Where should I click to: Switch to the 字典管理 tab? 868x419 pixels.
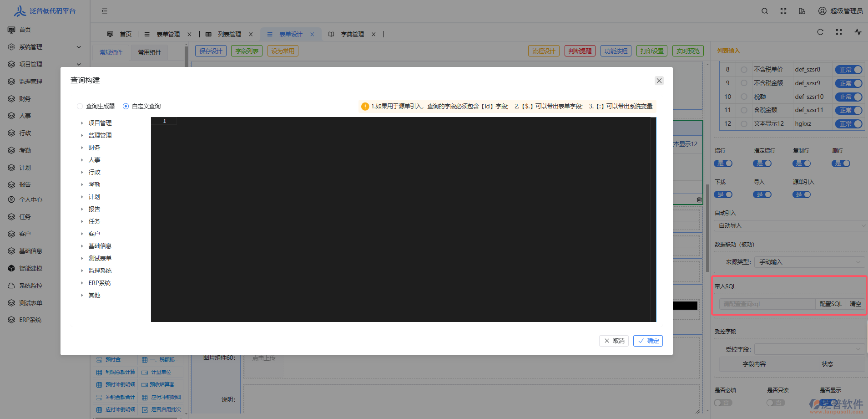click(x=352, y=34)
